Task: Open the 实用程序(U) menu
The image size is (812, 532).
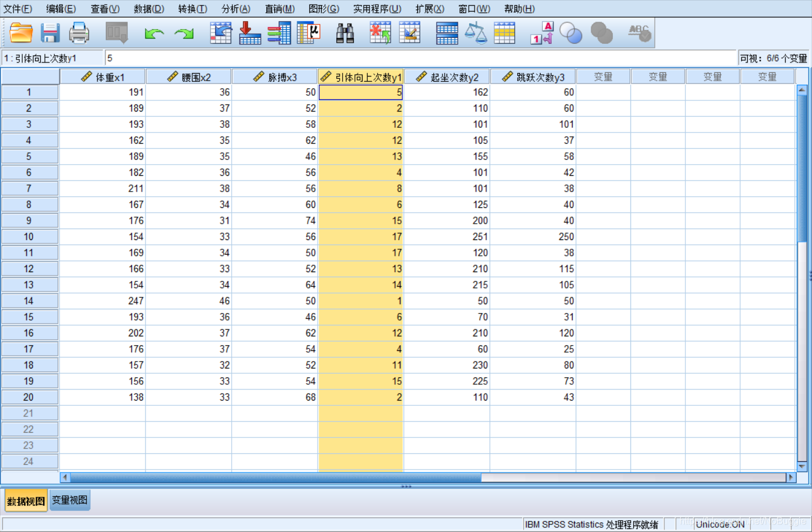Action: (x=377, y=9)
